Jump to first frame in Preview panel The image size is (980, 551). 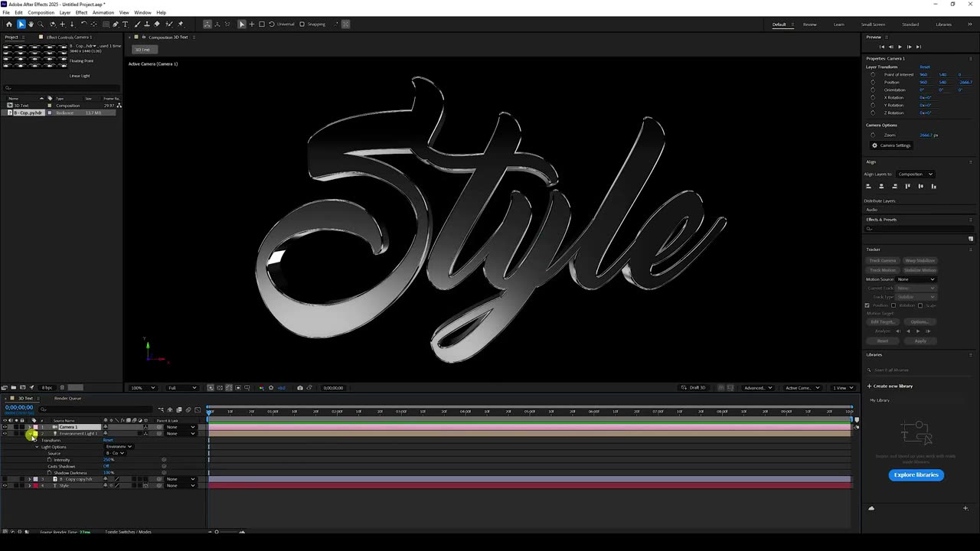tap(881, 47)
